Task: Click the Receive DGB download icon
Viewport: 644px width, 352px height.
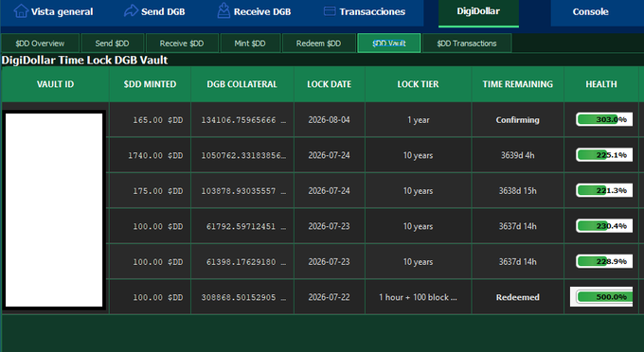Action: click(x=224, y=10)
